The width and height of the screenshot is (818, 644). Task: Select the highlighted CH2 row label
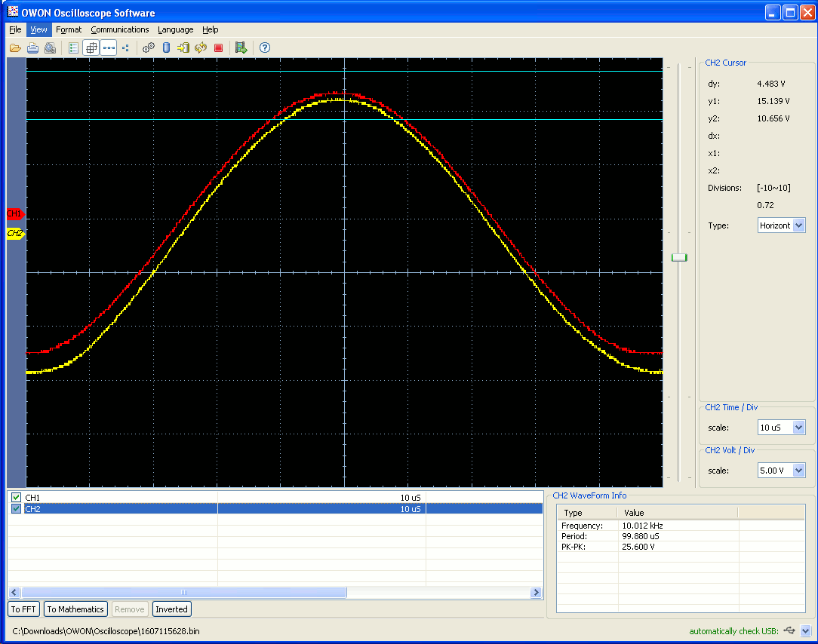(x=32, y=509)
